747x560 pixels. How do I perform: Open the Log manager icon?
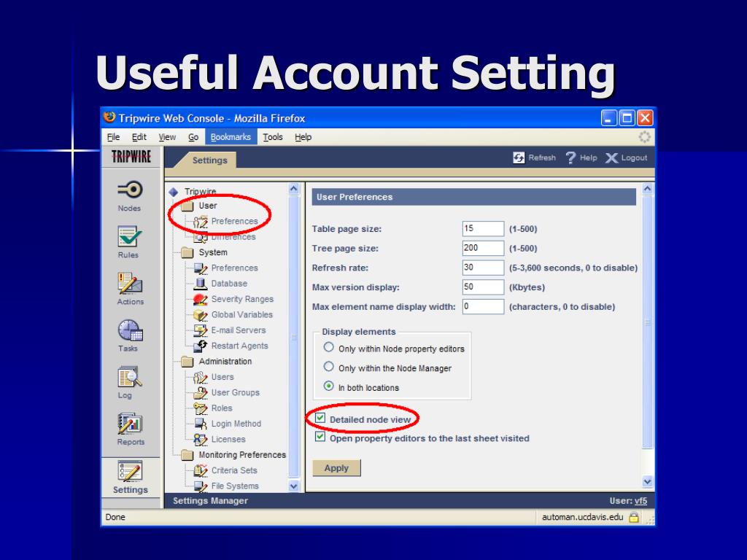tap(130, 377)
